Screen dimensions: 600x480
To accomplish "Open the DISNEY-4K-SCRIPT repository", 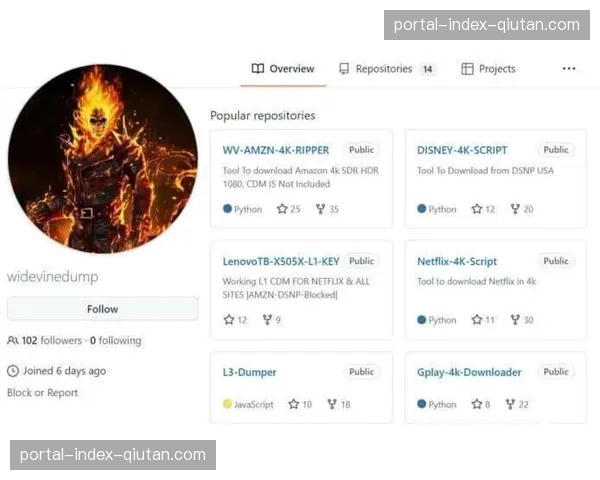I will [462, 150].
